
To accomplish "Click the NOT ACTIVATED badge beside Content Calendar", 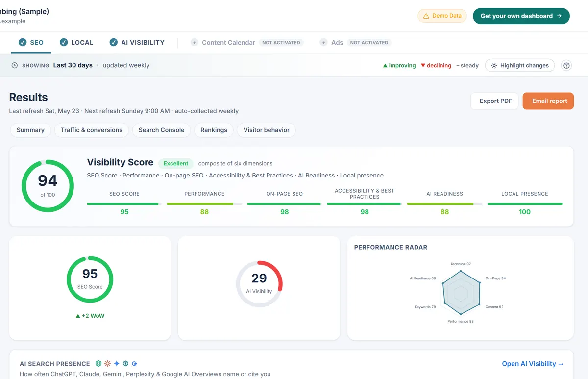I will (x=281, y=43).
